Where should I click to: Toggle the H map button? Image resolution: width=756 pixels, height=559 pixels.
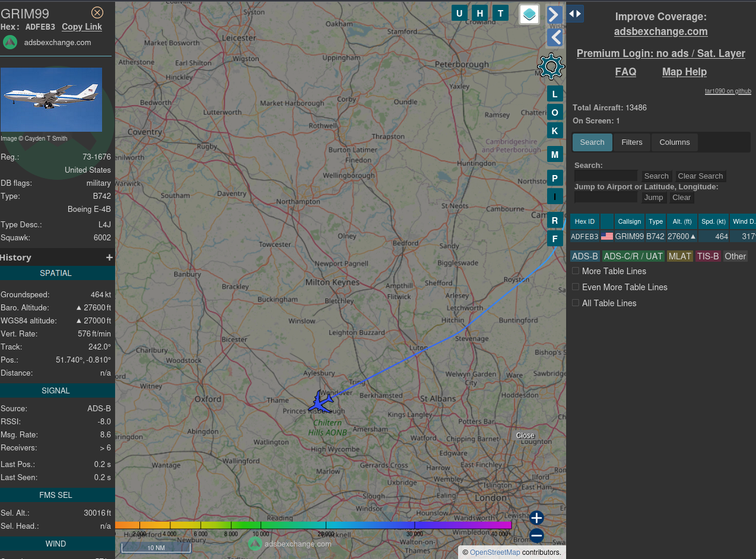click(480, 13)
